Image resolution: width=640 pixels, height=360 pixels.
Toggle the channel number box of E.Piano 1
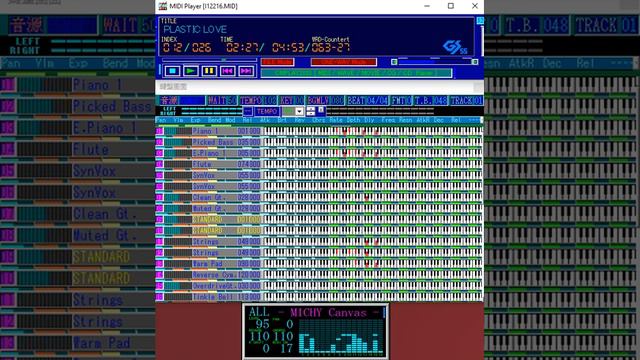(x=159, y=153)
